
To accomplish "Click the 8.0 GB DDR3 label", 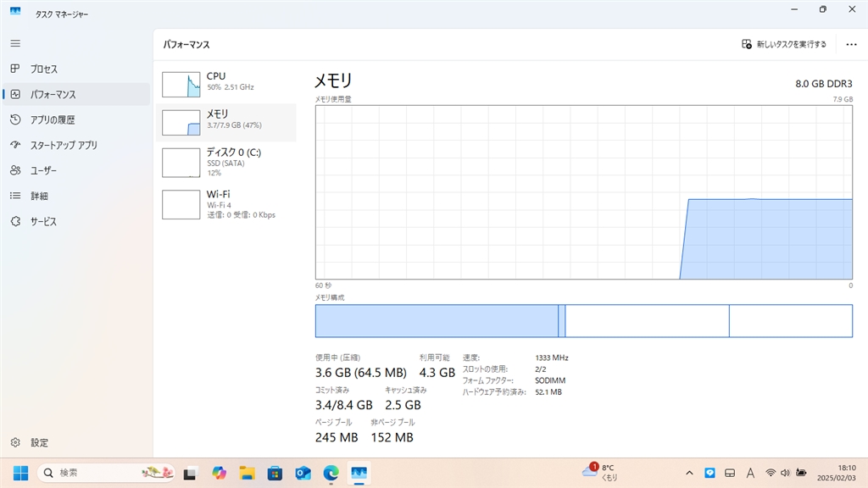I will pos(824,84).
